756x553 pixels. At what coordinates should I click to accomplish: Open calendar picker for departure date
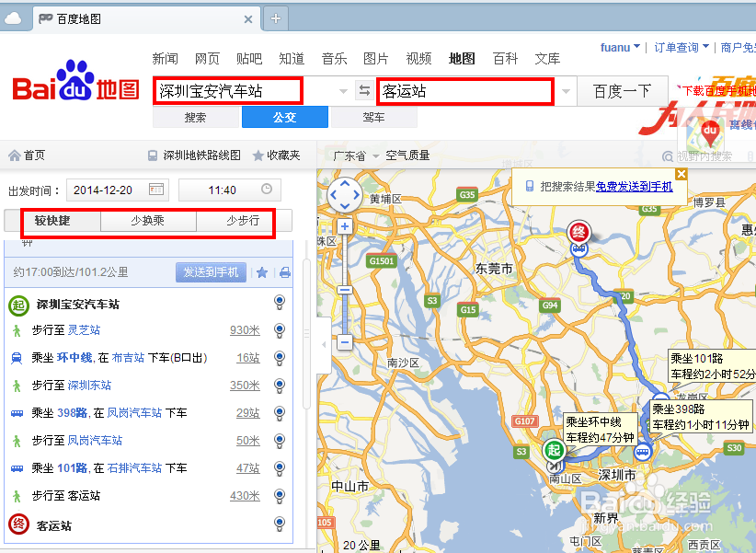coord(156,190)
